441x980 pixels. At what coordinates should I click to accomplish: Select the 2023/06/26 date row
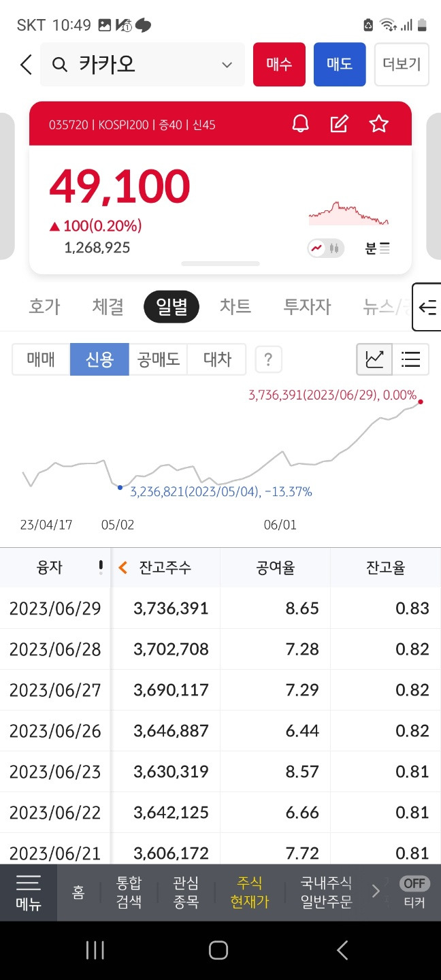55,731
